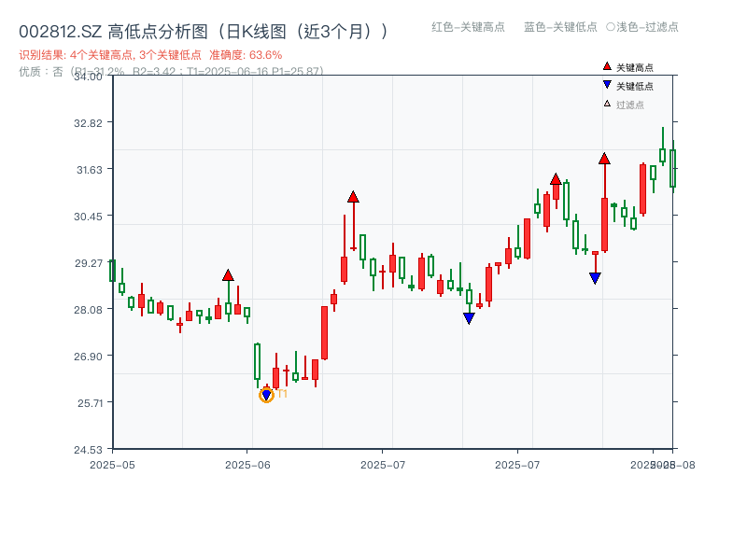The image size is (747, 560).
Task: Click the red triangle marker above the June high
Action: 230,273
